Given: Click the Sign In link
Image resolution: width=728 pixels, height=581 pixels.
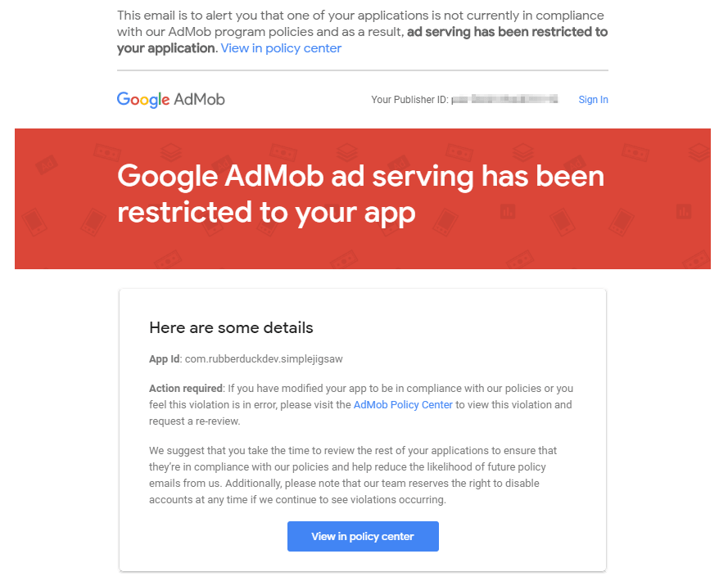Looking at the screenshot, I should [593, 99].
